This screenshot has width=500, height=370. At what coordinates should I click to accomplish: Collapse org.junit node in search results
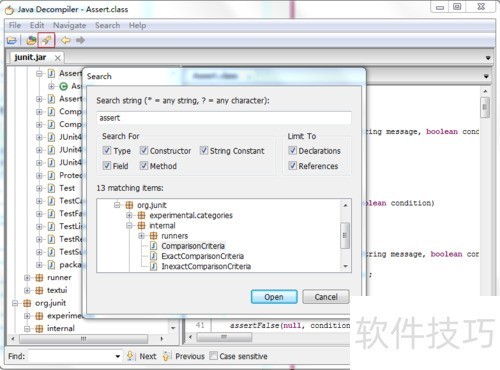(117, 205)
